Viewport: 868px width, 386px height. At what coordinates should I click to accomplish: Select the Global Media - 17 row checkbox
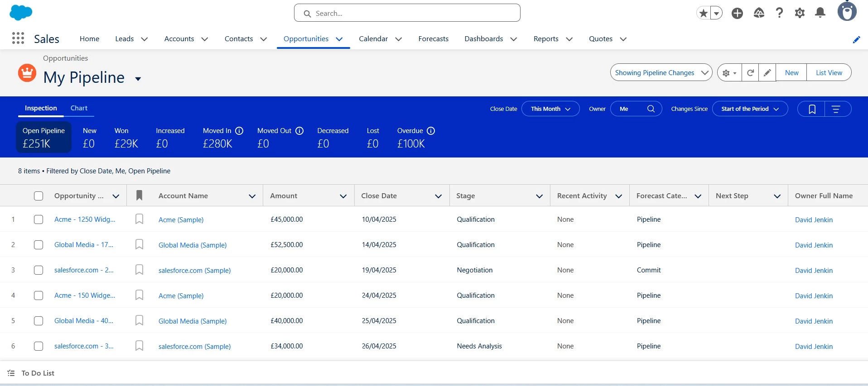[39, 245]
